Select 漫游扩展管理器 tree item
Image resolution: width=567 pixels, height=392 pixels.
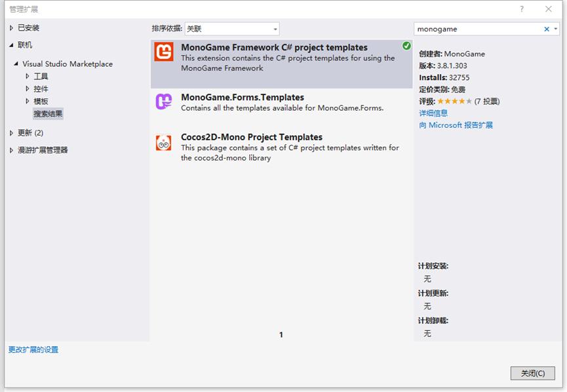(43, 149)
